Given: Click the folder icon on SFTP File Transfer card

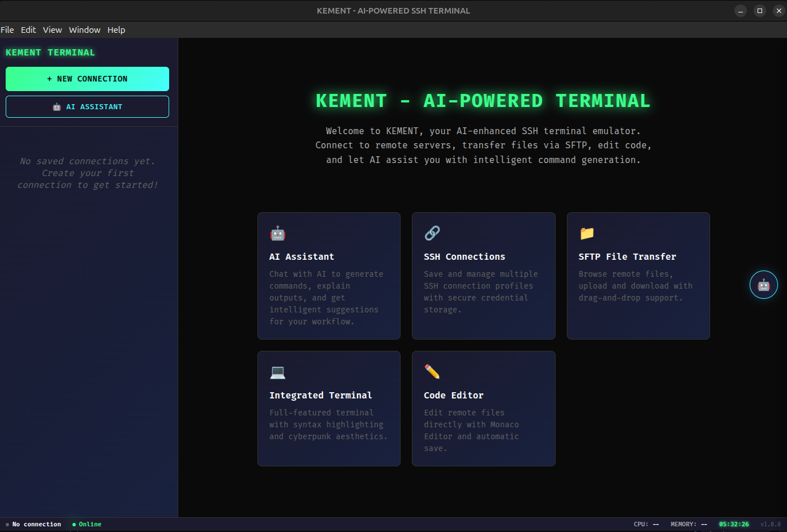Looking at the screenshot, I should (x=587, y=233).
